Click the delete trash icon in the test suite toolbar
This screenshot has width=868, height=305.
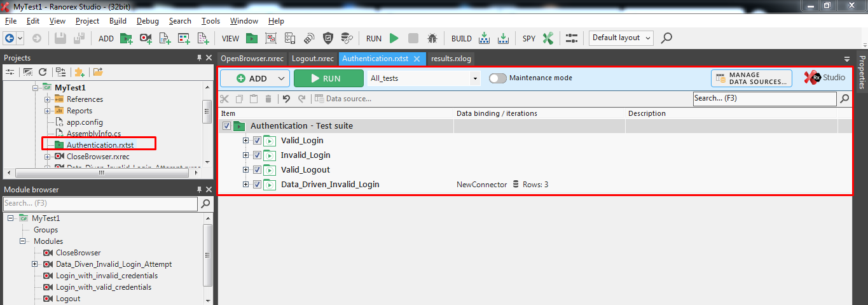coord(268,99)
